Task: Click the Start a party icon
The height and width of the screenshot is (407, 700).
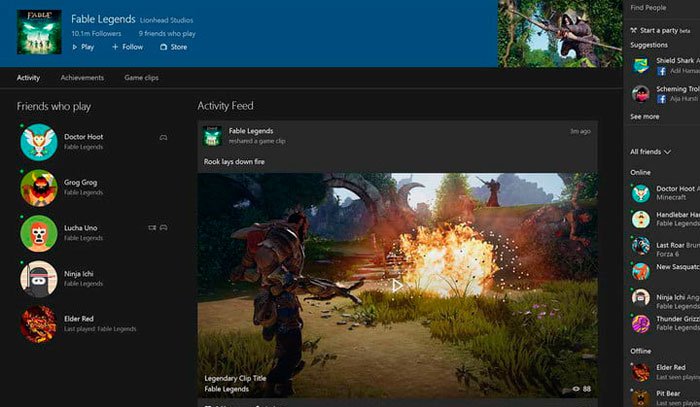Action: tap(633, 30)
